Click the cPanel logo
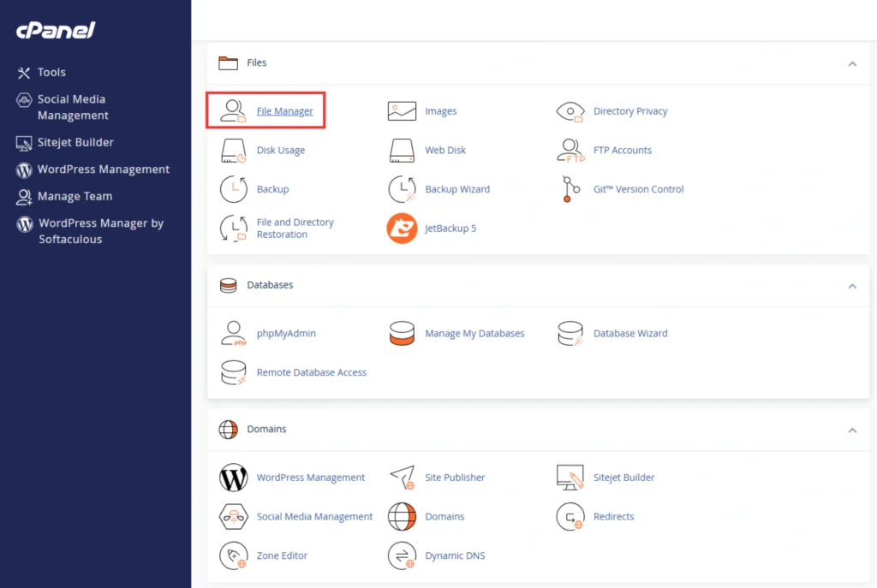Image resolution: width=877 pixels, height=588 pixels. tap(56, 30)
